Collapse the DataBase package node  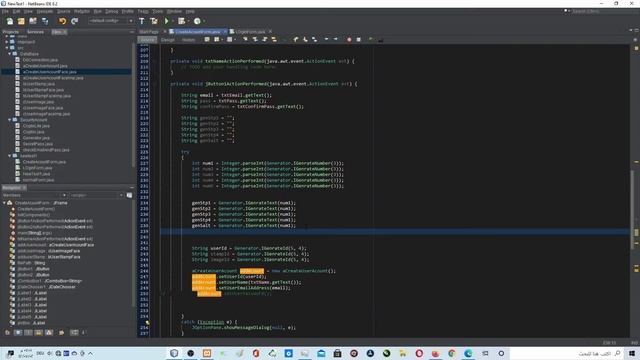(x=9, y=53)
